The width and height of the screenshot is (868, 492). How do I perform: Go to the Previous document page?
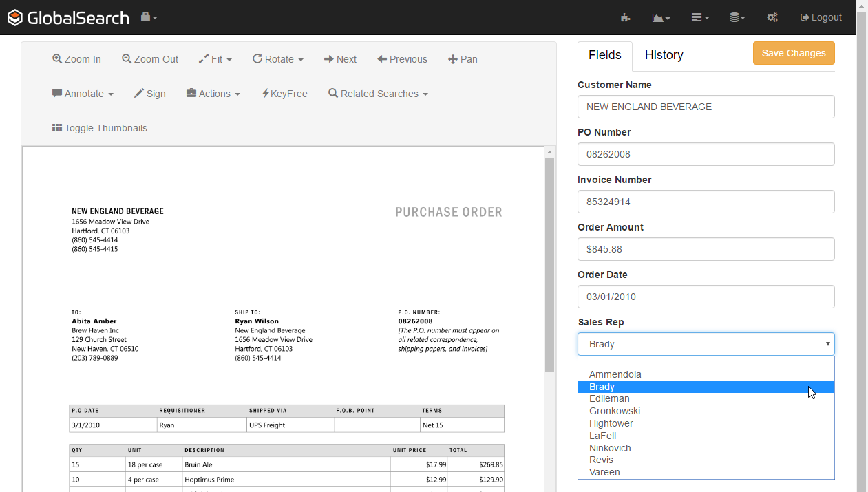tap(402, 59)
